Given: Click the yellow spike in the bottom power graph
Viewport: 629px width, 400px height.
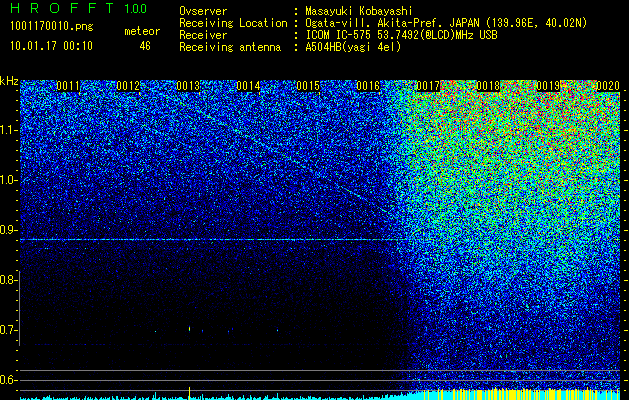Looking at the screenshot, I should click(x=189, y=393).
